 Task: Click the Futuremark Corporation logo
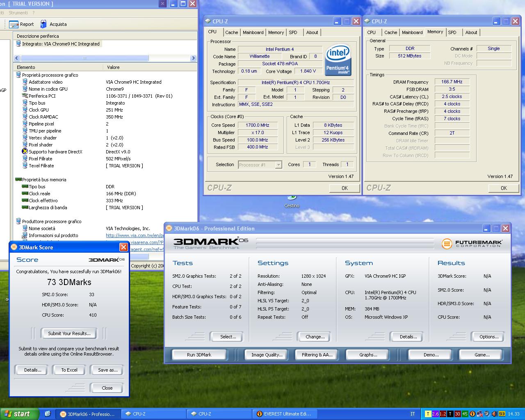(x=472, y=244)
